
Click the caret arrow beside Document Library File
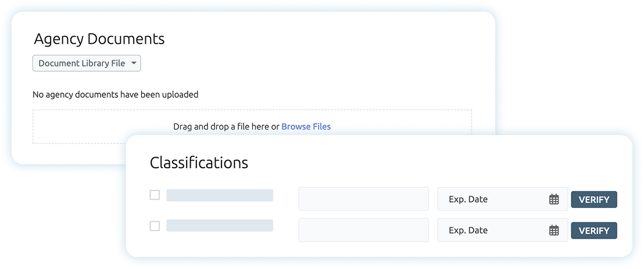[x=133, y=63]
